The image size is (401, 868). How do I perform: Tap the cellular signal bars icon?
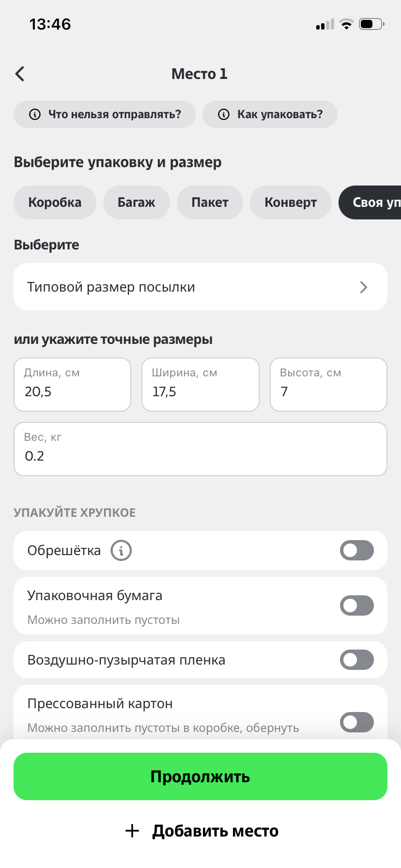tap(325, 24)
